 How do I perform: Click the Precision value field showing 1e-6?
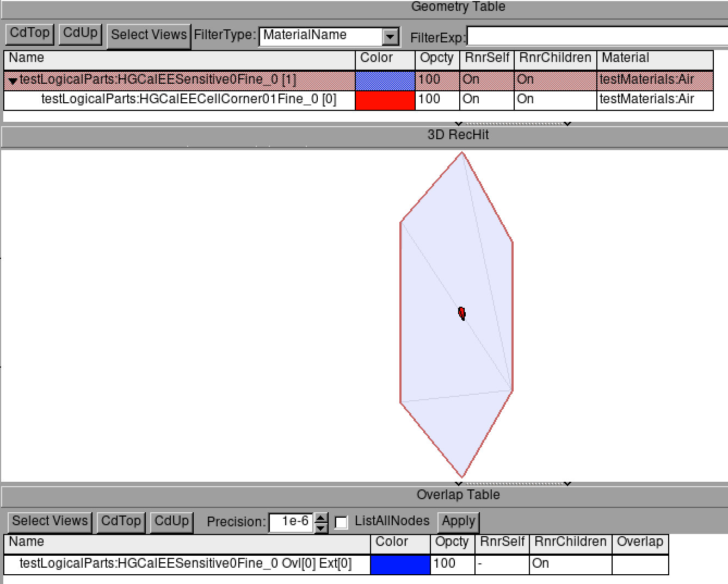click(x=290, y=521)
